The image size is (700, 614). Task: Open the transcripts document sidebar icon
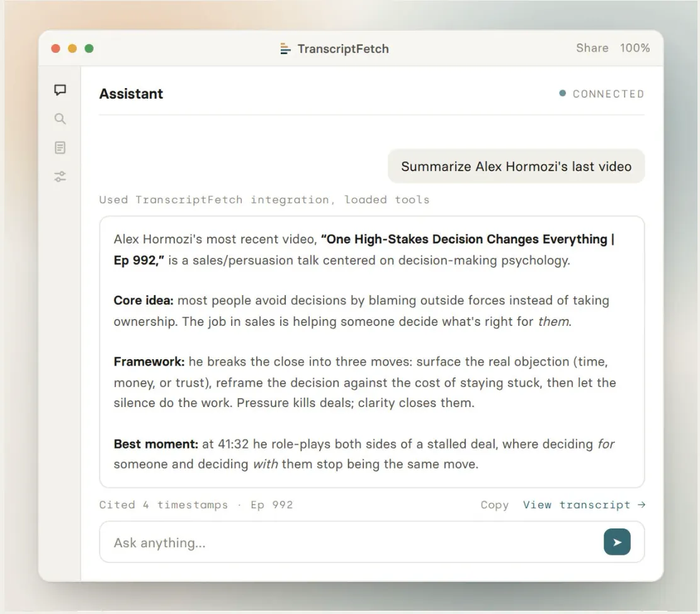tap(60, 148)
